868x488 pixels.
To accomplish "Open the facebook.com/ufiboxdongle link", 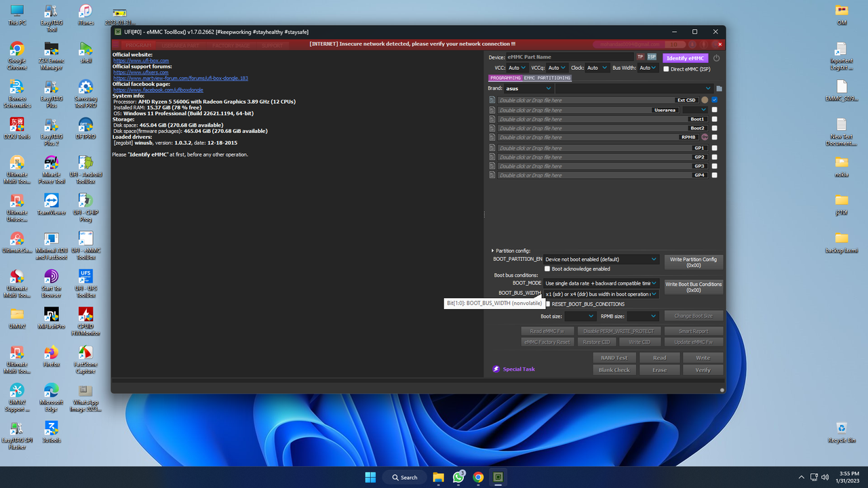I will pos(158,89).
